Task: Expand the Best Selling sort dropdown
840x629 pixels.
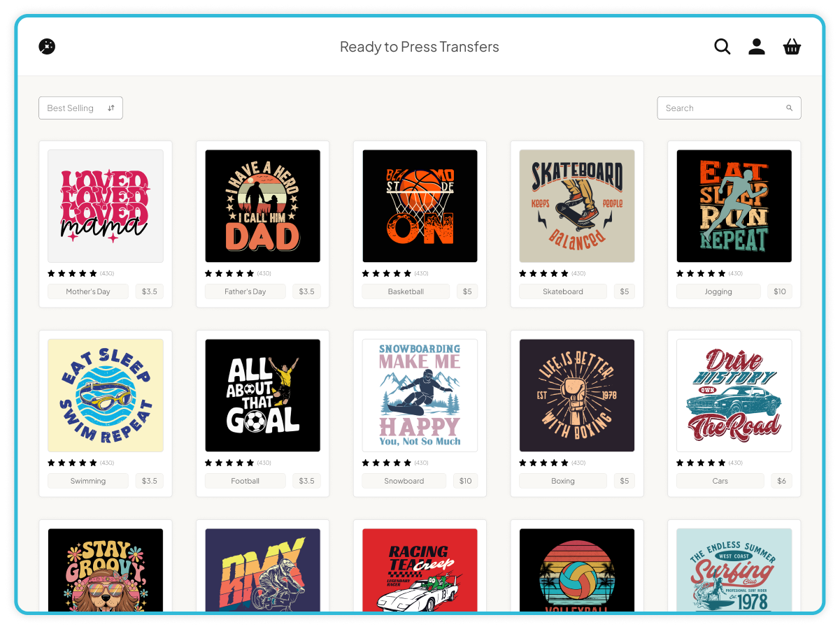Action: [x=80, y=108]
